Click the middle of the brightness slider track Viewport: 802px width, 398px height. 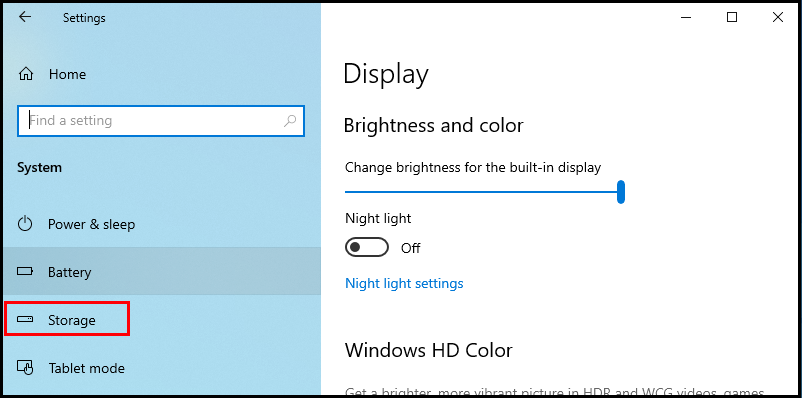tap(483, 192)
